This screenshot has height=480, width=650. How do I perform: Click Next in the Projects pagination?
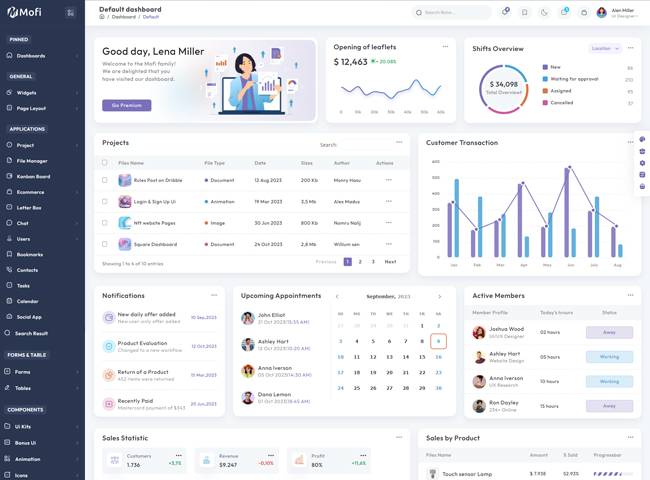tap(390, 262)
